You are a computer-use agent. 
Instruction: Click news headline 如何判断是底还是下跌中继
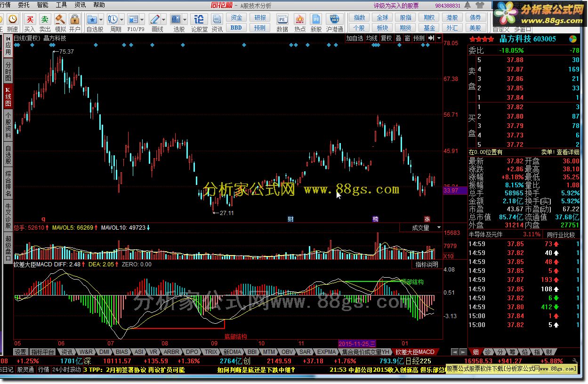(256, 370)
